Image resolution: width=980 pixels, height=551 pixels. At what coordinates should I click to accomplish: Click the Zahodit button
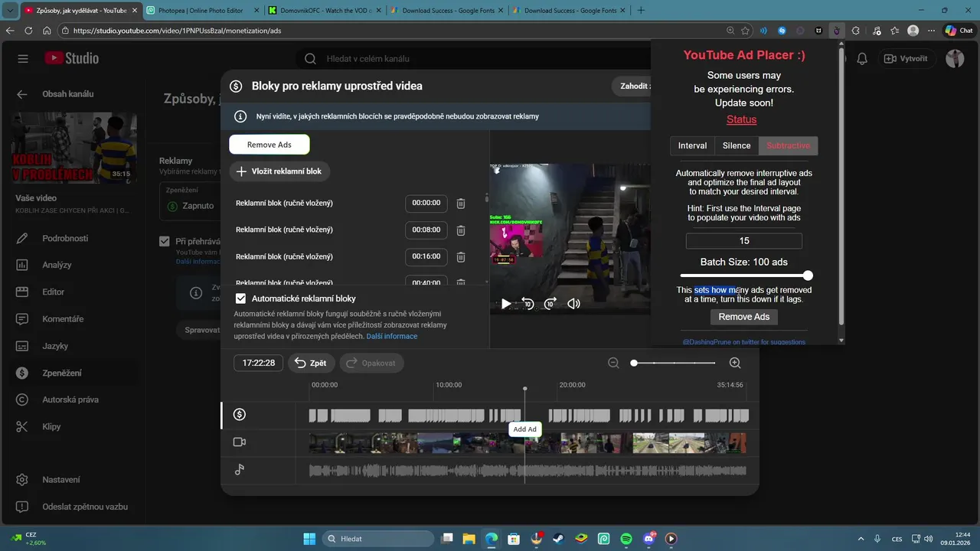[x=632, y=86]
